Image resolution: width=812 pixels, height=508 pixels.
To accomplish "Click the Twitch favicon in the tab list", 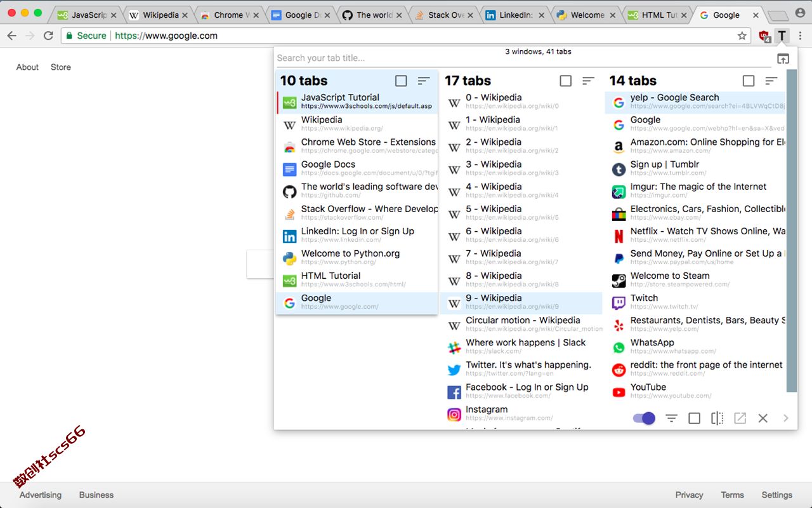I will point(619,303).
